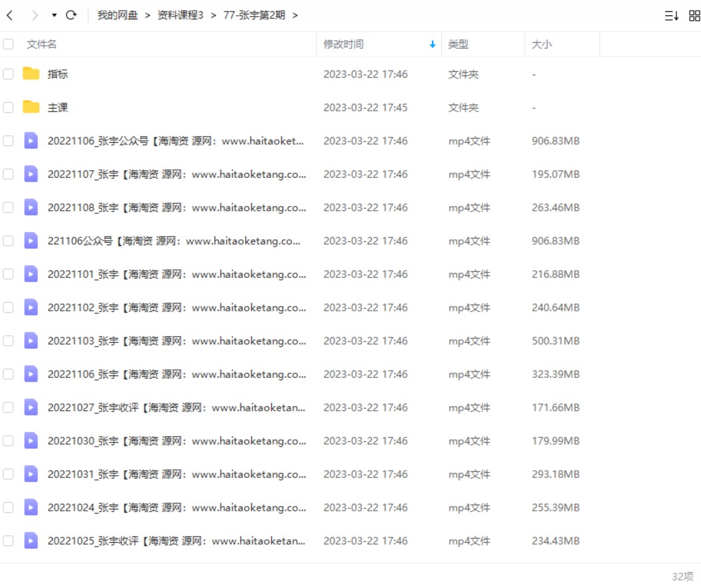701x588 pixels.
Task: Check the box for 20221103_张宇 file
Action: (x=8, y=341)
